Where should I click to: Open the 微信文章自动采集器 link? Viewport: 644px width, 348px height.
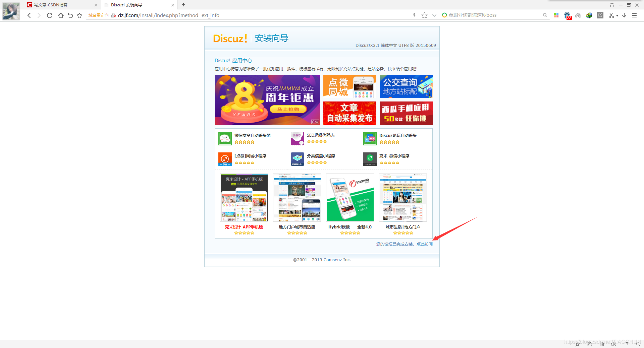[253, 136]
